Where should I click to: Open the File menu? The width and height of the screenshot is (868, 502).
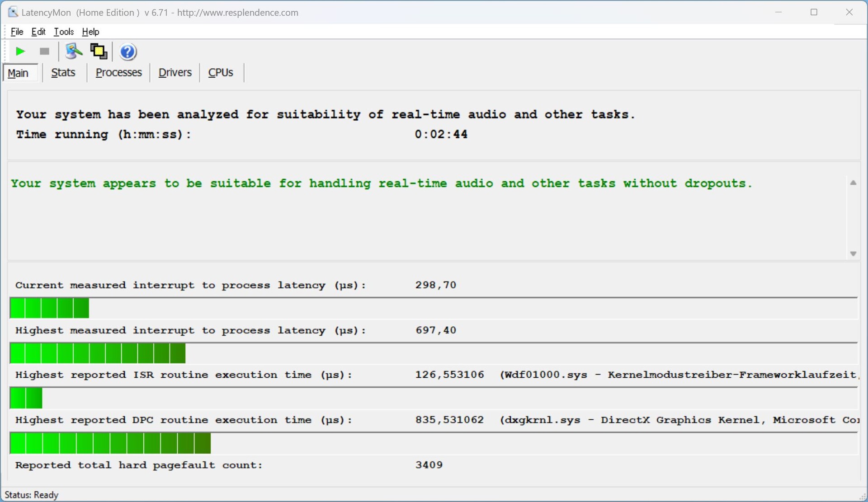[x=17, y=32]
